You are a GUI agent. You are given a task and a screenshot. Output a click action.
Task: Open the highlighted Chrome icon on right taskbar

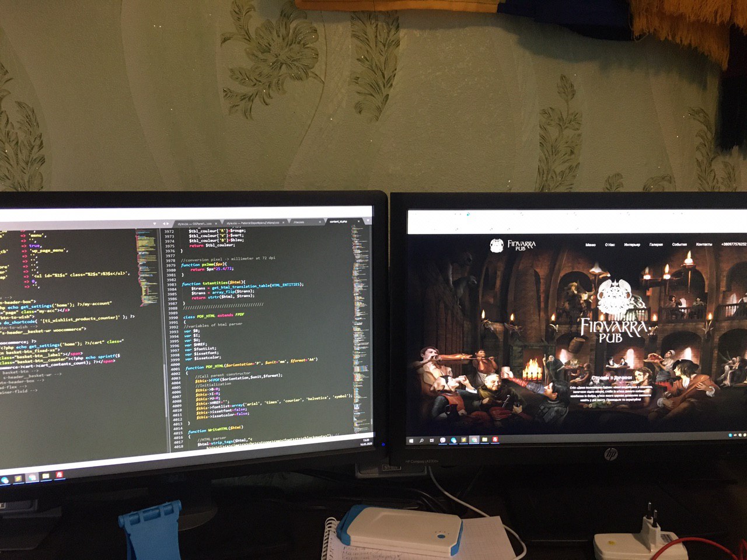coord(474,440)
